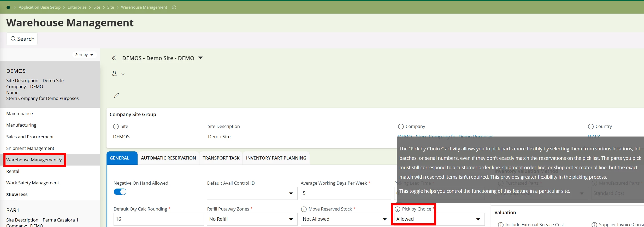Click the info icon for Pick by Choice
The image size is (644, 227).
(x=397, y=209)
